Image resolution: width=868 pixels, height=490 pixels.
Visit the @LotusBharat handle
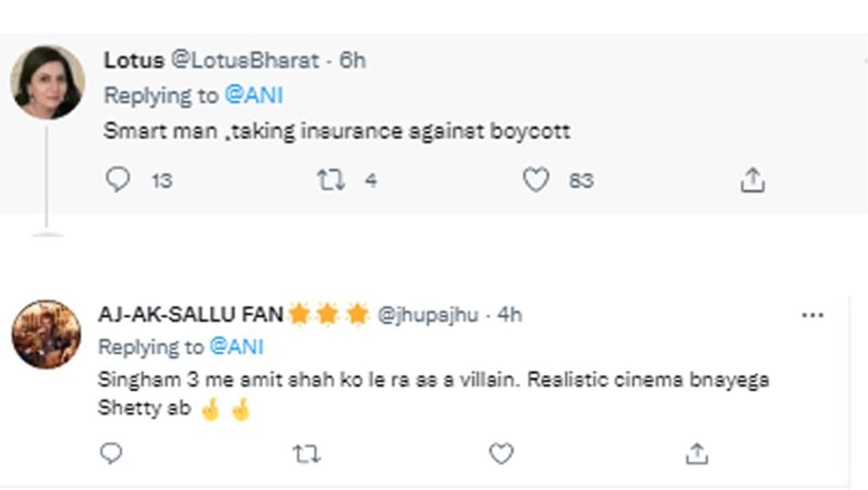[245, 60]
